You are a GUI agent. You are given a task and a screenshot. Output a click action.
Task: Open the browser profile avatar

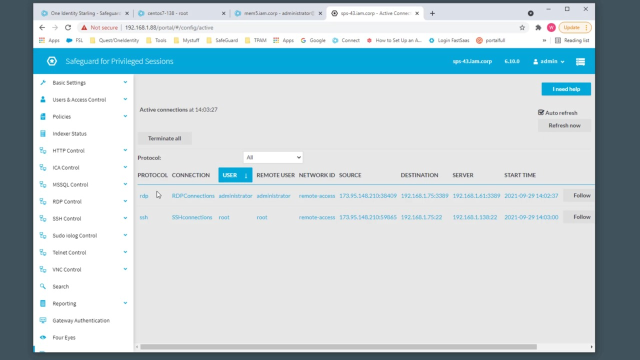point(551,27)
